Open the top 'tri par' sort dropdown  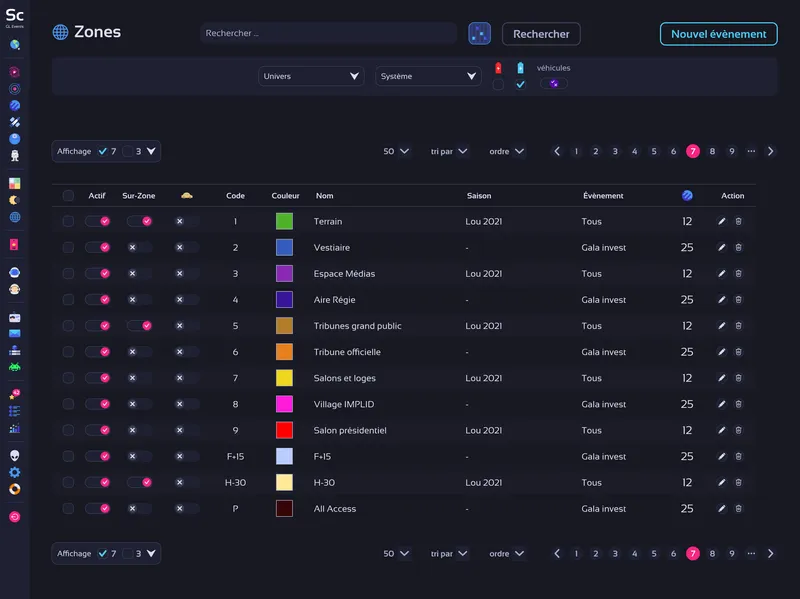click(x=448, y=152)
